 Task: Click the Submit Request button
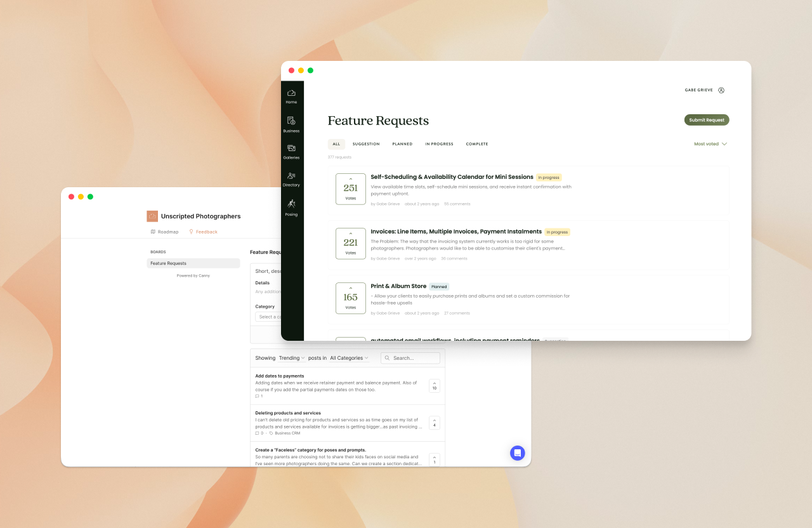[707, 120]
